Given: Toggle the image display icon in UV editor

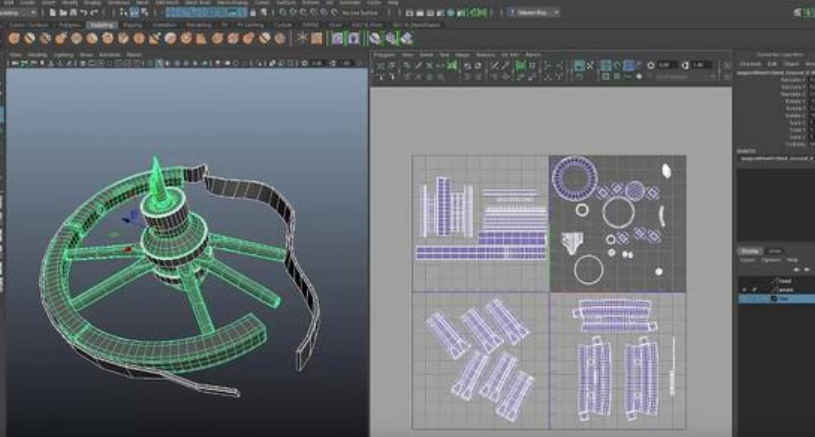Looking at the screenshot, I should (606, 66).
